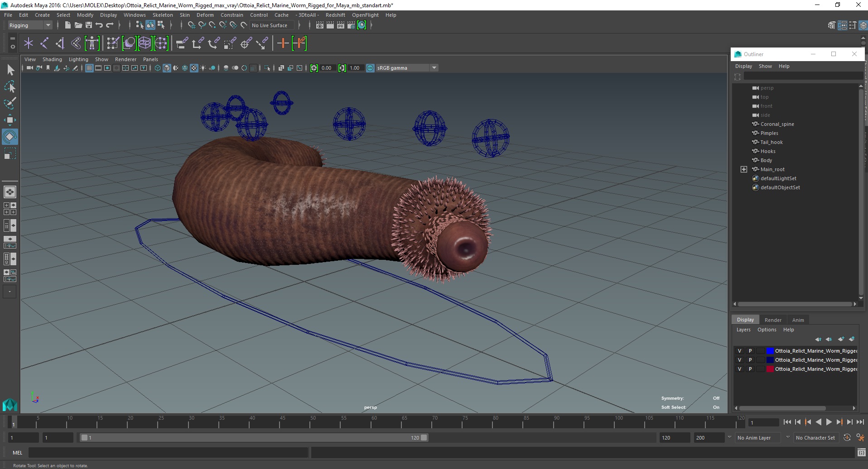This screenshot has width=868, height=469.
Task: Open render settings icon on status line
Action: [351, 25]
